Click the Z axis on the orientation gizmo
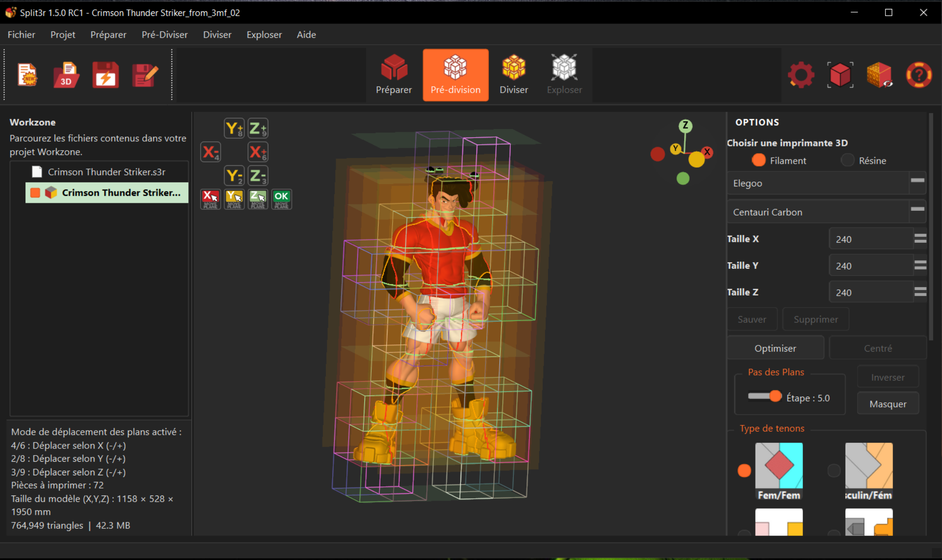The width and height of the screenshot is (942, 560). (x=685, y=126)
